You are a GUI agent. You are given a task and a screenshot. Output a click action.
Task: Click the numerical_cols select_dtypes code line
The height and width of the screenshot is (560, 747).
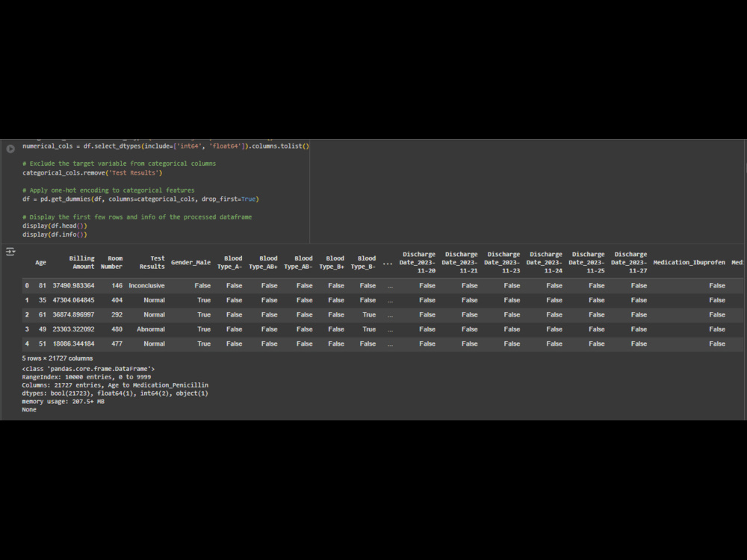[166, 146]
